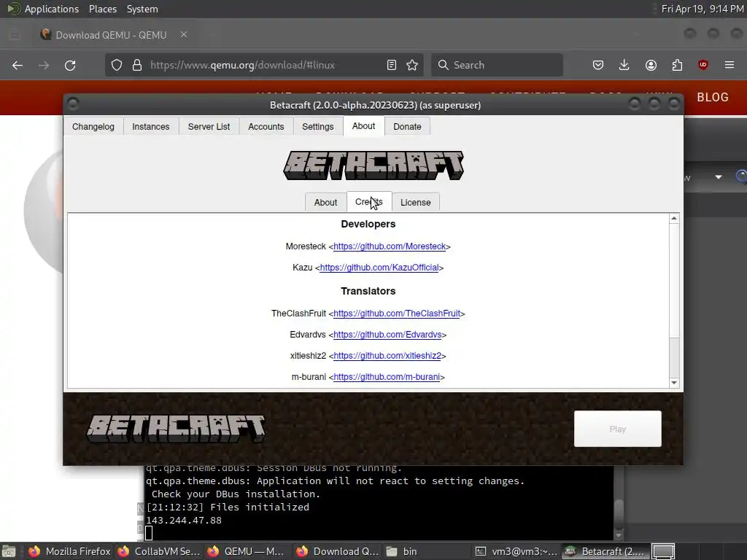This screenshot has height=560, width=747.
Task: Reload the QEMU download page
Action: tap(70, 65)
